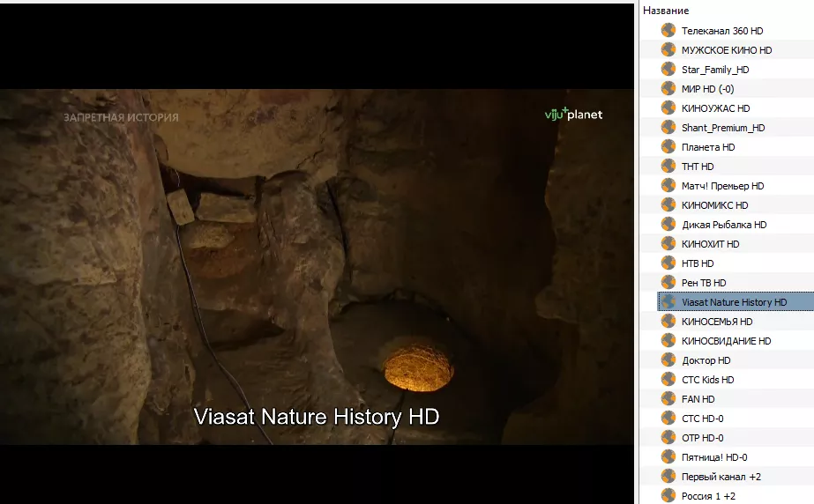
Task: Click the icon beside СТС HD-0
Action: coord(668,418)
